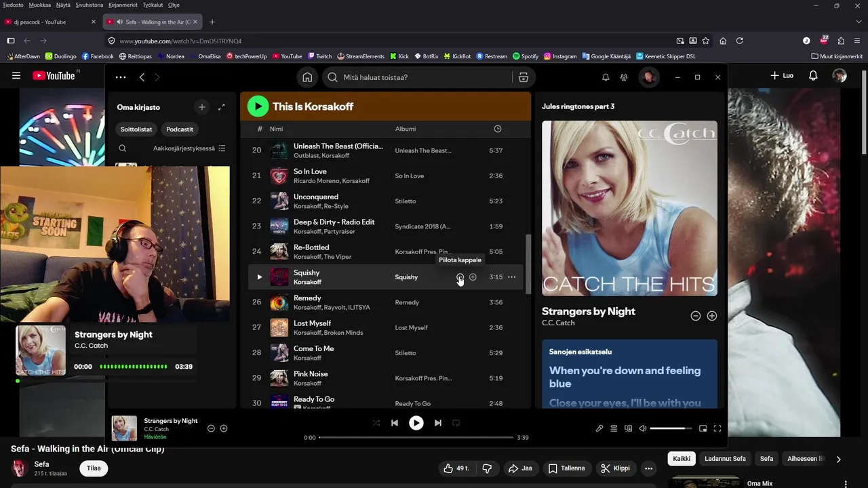Open YouTube notifications bell
The height and width of the screenshot is (488, 868).
pos(813,76)
